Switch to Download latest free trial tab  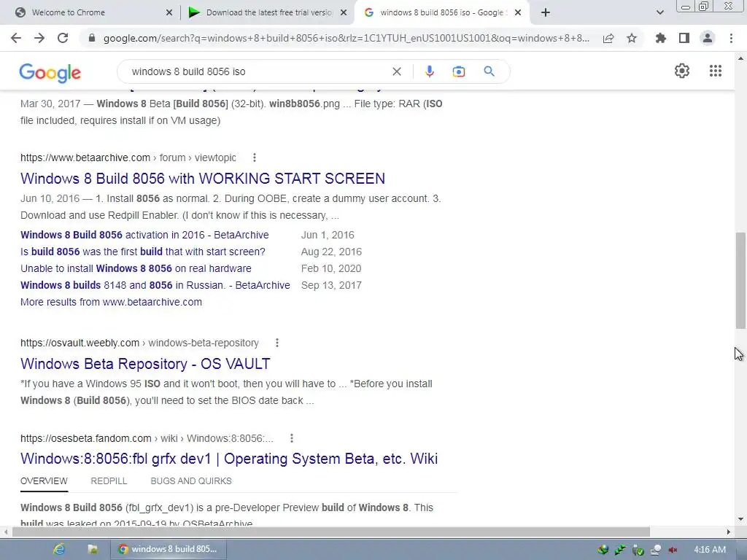coord(269,13)
